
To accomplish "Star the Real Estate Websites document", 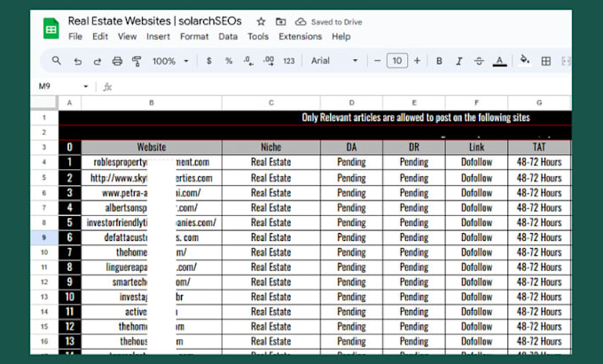I will point(261,21).
